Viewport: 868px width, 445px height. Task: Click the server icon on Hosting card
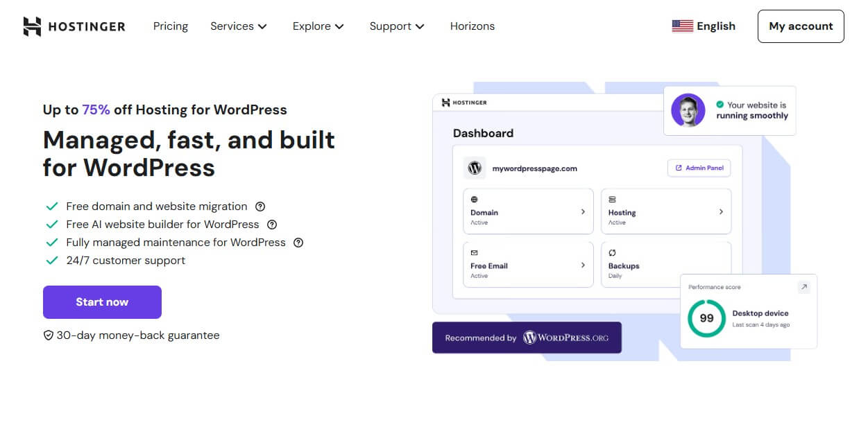point(612,200)
